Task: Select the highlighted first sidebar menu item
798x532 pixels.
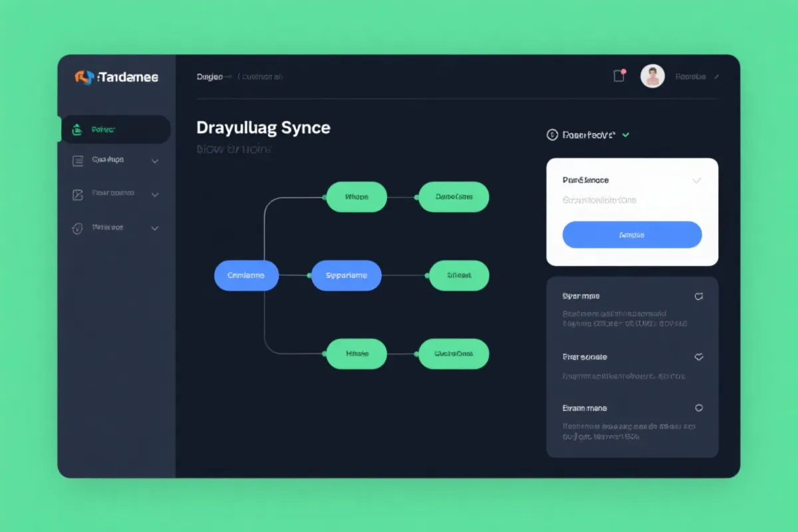Action: pos(116,130)
